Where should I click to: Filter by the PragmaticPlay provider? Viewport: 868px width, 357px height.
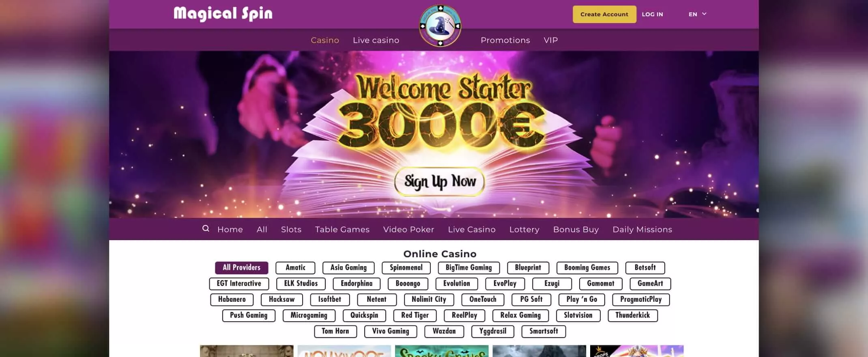[641, 299]
